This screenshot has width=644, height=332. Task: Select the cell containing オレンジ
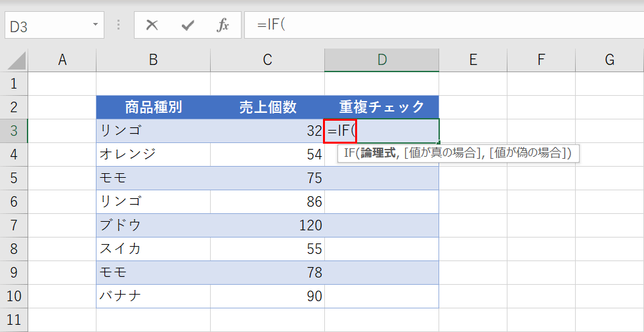153,154
